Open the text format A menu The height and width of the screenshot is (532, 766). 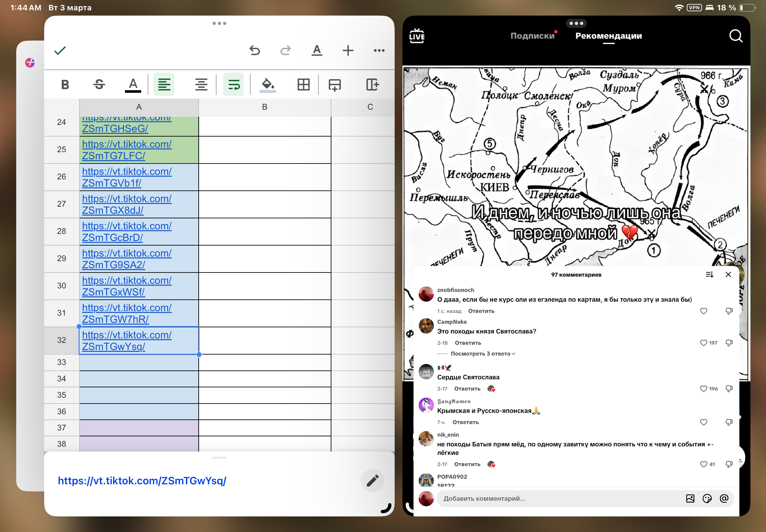point(317,50)
